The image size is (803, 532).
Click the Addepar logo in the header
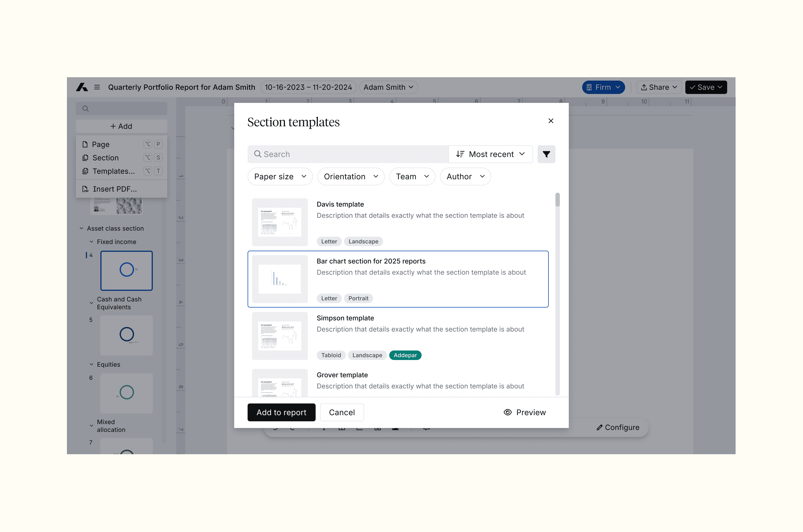point(82,87)
